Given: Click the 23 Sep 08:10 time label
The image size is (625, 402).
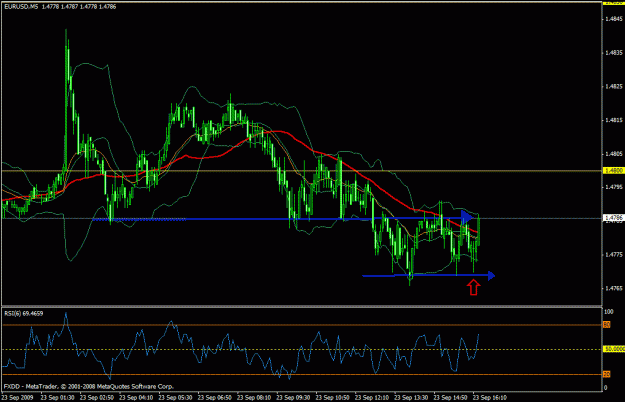Looking at the screenshot, I should [x=254, y=398].
